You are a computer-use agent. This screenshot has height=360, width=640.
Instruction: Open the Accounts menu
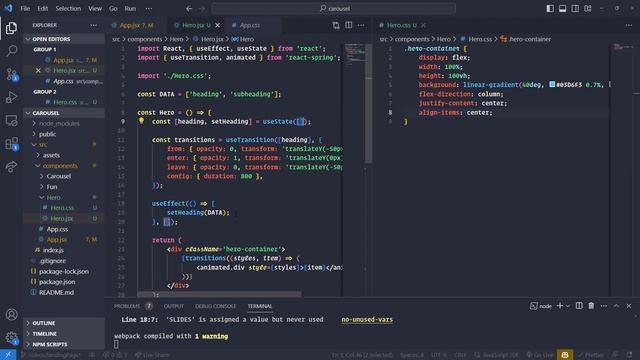pos(11,314)
